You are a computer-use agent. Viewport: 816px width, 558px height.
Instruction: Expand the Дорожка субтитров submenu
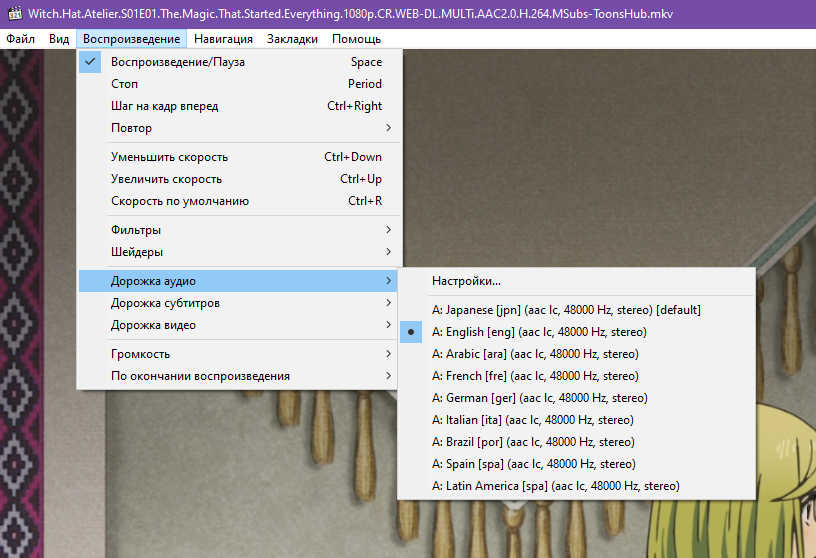239,302
